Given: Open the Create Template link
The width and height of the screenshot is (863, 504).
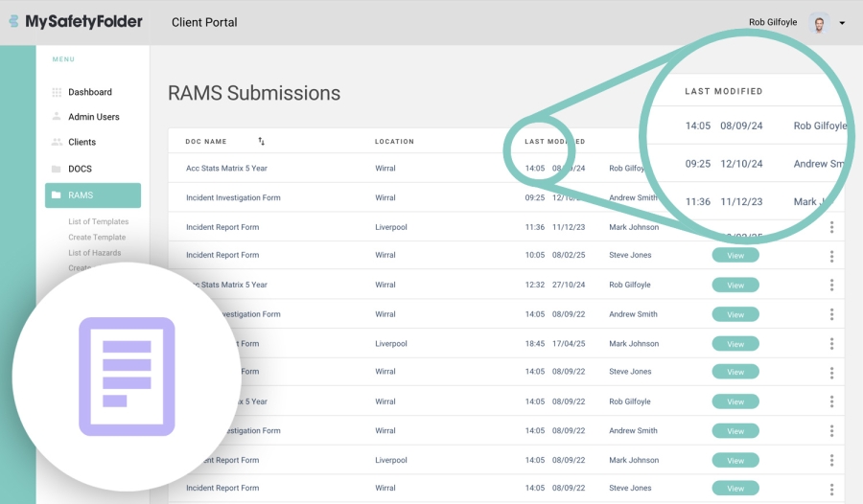Looking at the screenshot, I should [97, 237].
